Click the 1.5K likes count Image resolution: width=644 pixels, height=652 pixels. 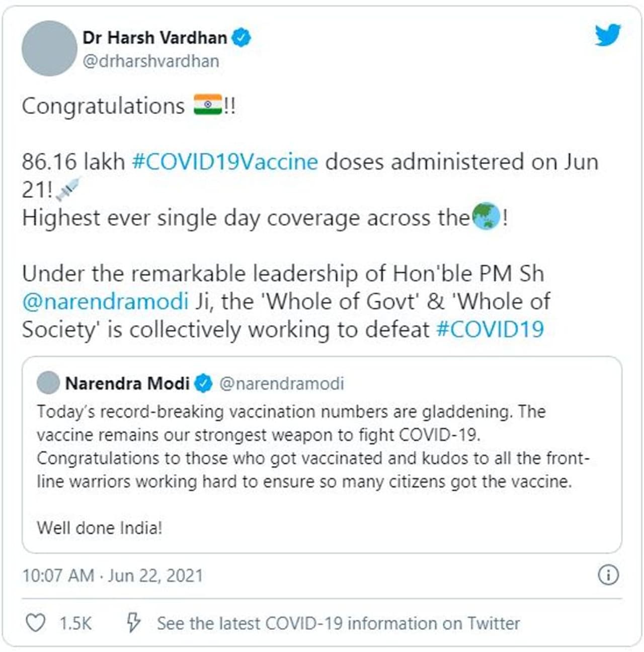click(x=75, y=623)
